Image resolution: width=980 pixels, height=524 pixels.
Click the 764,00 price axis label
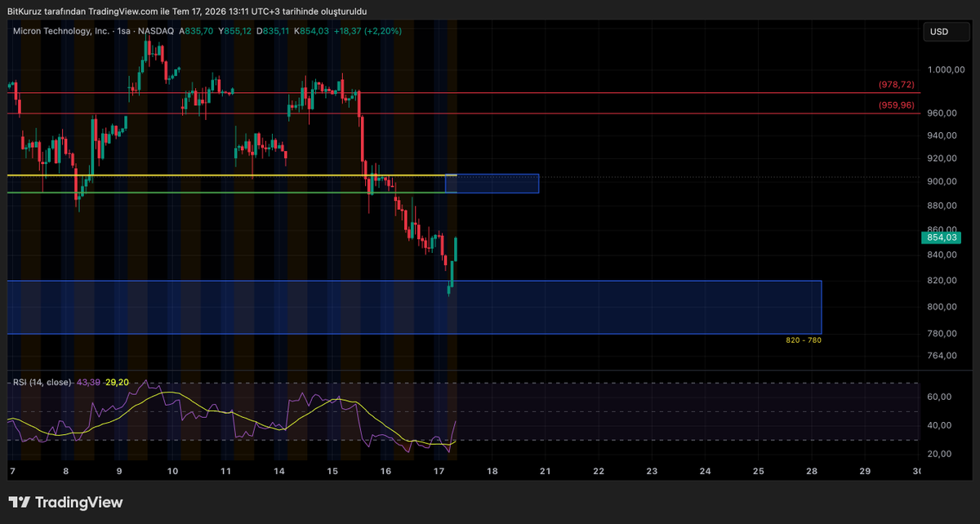(x=941, y=356)
